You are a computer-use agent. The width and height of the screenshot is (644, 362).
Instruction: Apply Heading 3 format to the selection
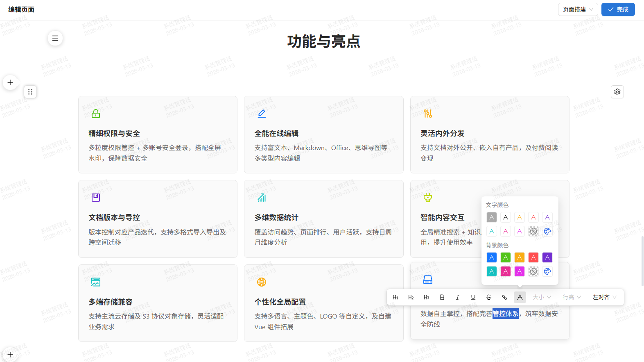click(x=427, y=297)
